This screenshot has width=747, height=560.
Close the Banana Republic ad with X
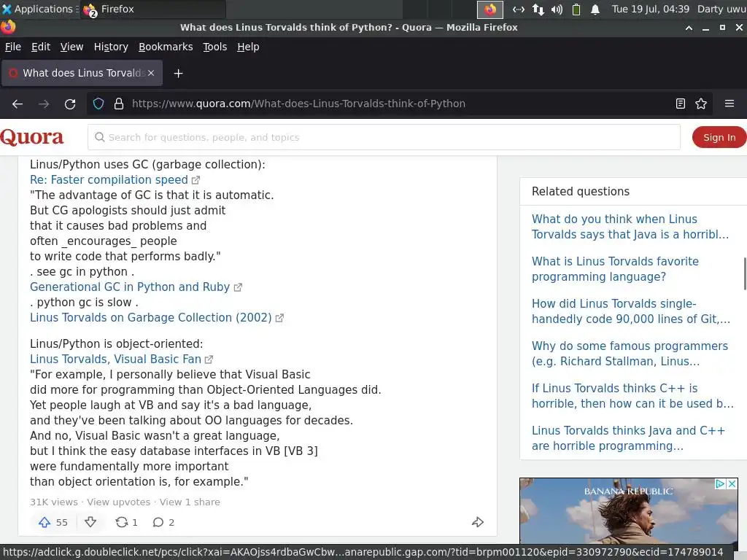coord(732,484)
